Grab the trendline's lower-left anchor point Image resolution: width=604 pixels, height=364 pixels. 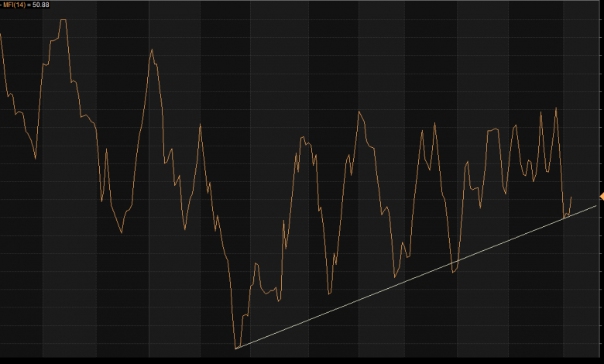(236, 349)
